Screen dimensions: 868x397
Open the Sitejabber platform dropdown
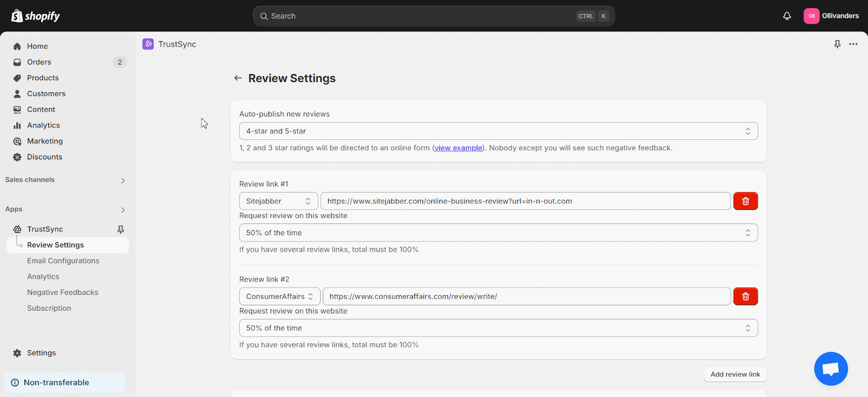tap(278, 201)
